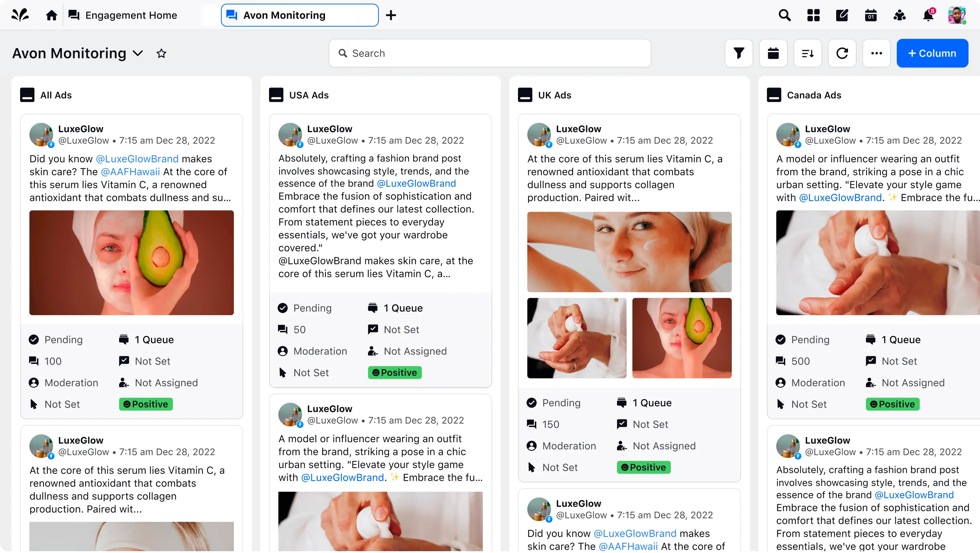
Task: Open @LuxeGlowBrand link in All Ads post
Action: click(x=137, y=159)
